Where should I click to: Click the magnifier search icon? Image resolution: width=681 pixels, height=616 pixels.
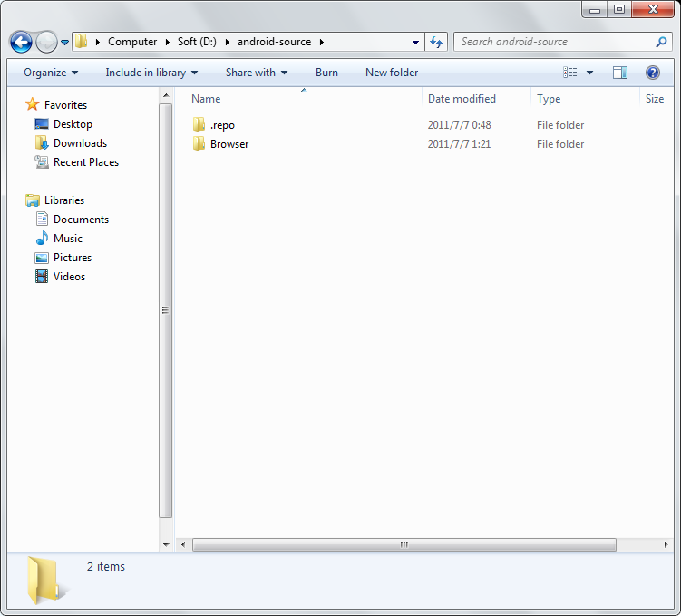[661, 42]
